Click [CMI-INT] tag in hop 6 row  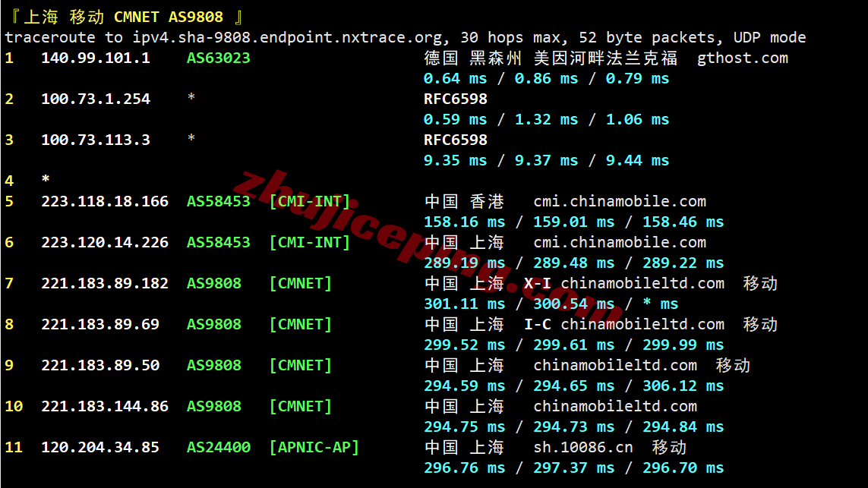(x=310, y=242)
